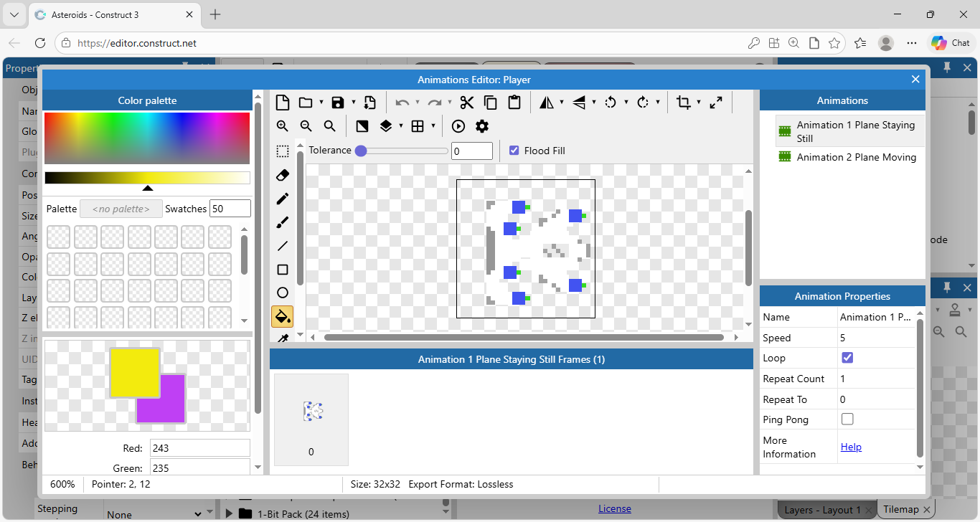The width and height of the screenshot is (980, 522).
Task: Click the Tolerance slider handle
Action: coord(361,151)
